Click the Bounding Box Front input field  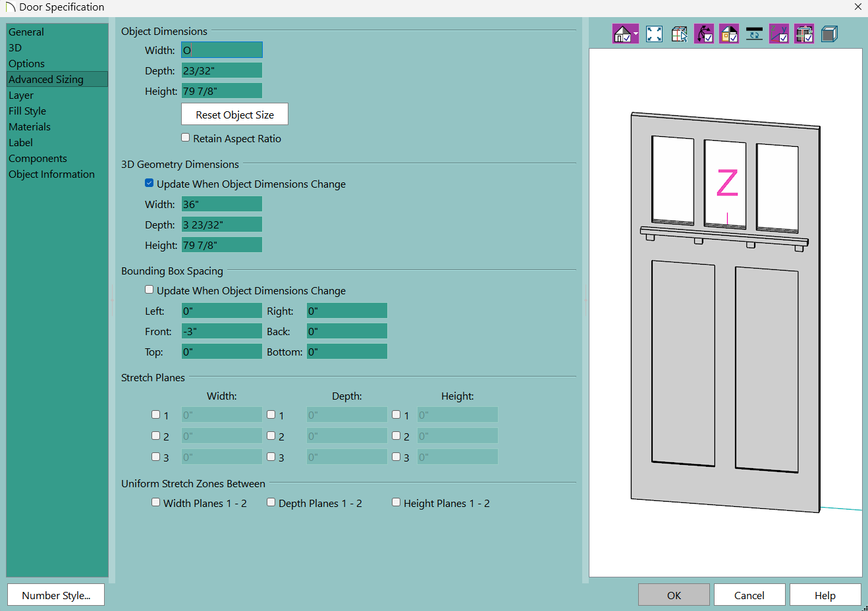click(222, 331)
